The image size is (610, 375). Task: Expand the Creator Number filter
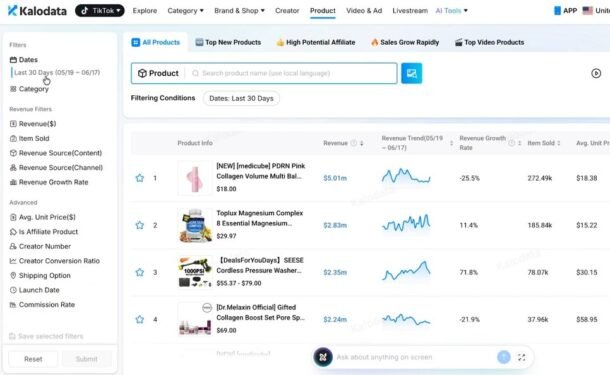[x=40, y=246]
